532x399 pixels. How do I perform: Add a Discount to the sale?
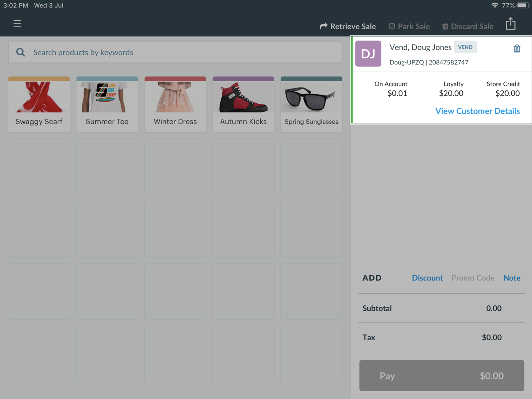click(427, 278)
